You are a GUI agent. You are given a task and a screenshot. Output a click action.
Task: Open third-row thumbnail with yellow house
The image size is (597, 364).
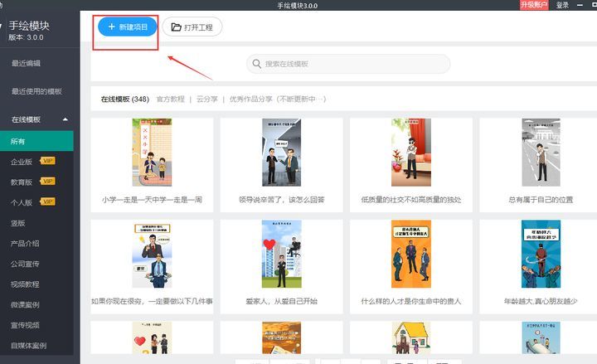(411, 337)
